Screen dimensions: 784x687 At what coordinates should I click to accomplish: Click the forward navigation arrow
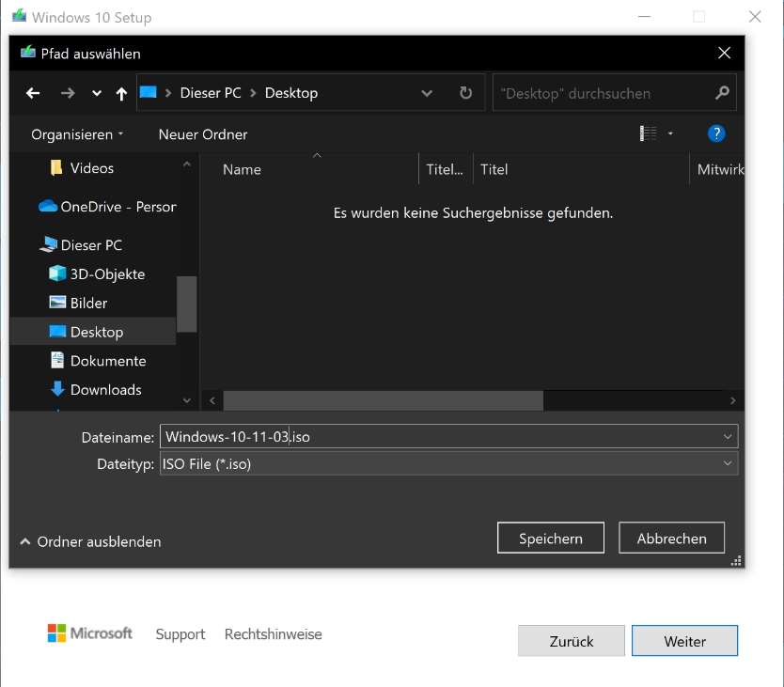tap(68, 93)
